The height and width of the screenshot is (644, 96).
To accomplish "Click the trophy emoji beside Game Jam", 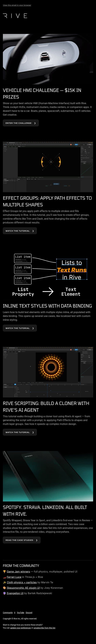I will click(4, 572).
